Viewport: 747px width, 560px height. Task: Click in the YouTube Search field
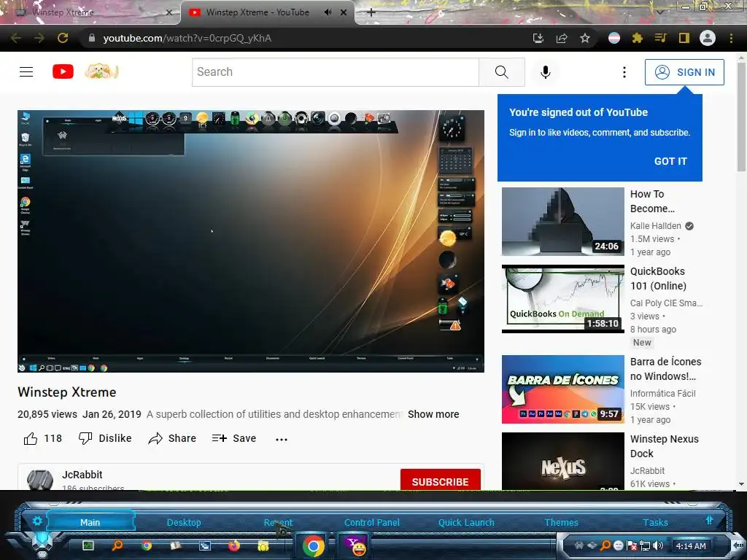[336, 72]
